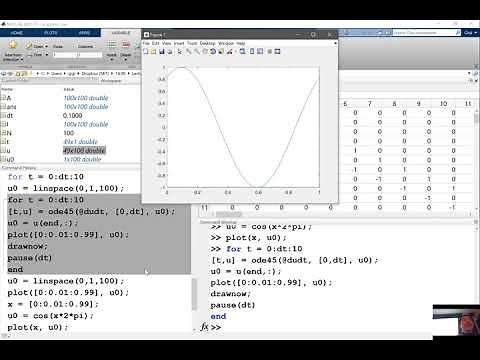The width and height of the screenshot is (480, 360).
Task: Click the Rows input field in ribbon
Action: [x=65, y=55]
